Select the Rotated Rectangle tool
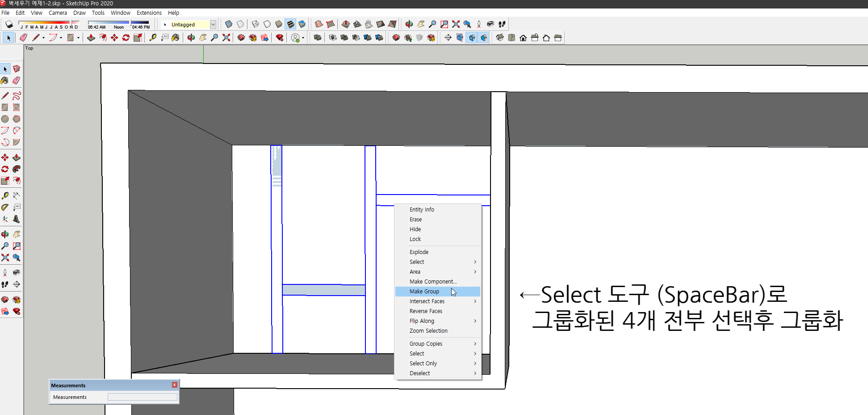 point(17,107)
